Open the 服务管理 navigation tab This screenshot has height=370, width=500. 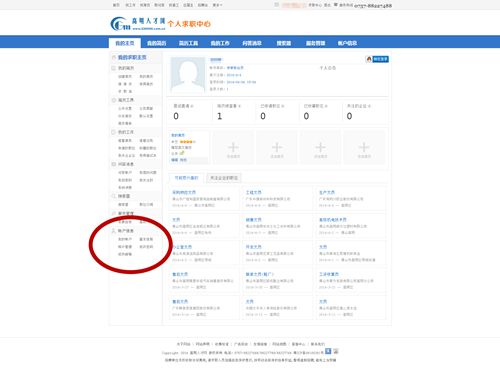point(315,43)
